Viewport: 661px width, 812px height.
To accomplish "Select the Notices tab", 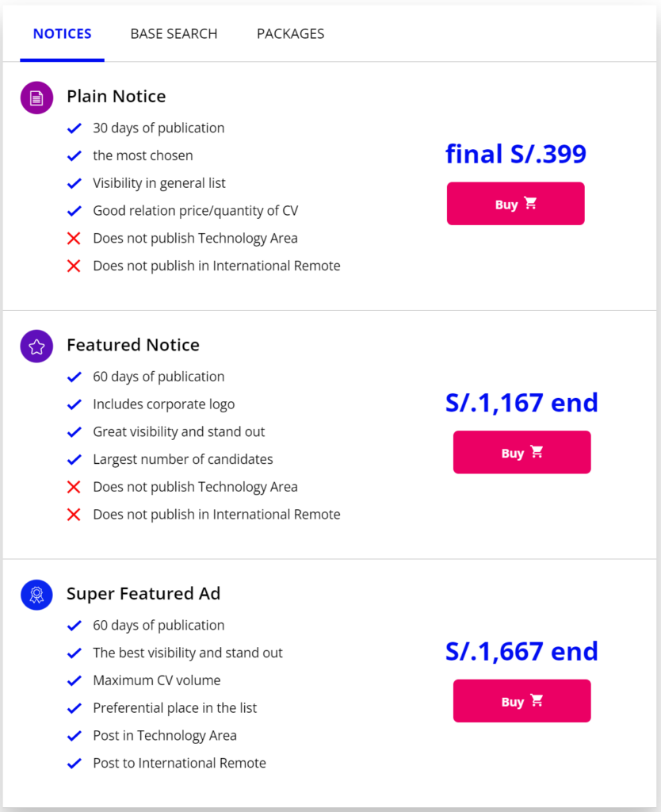I will (62, 34).
